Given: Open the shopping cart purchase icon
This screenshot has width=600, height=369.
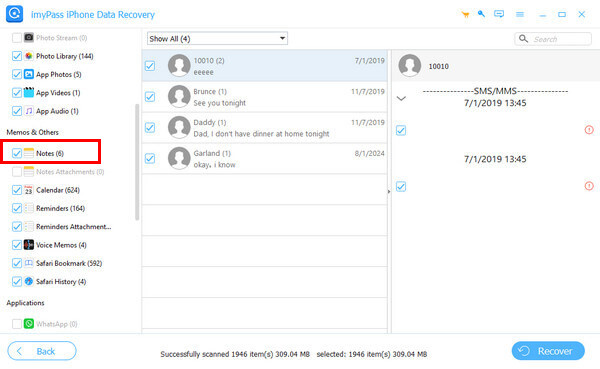Looking at the screenshot, I should [465, 15].
